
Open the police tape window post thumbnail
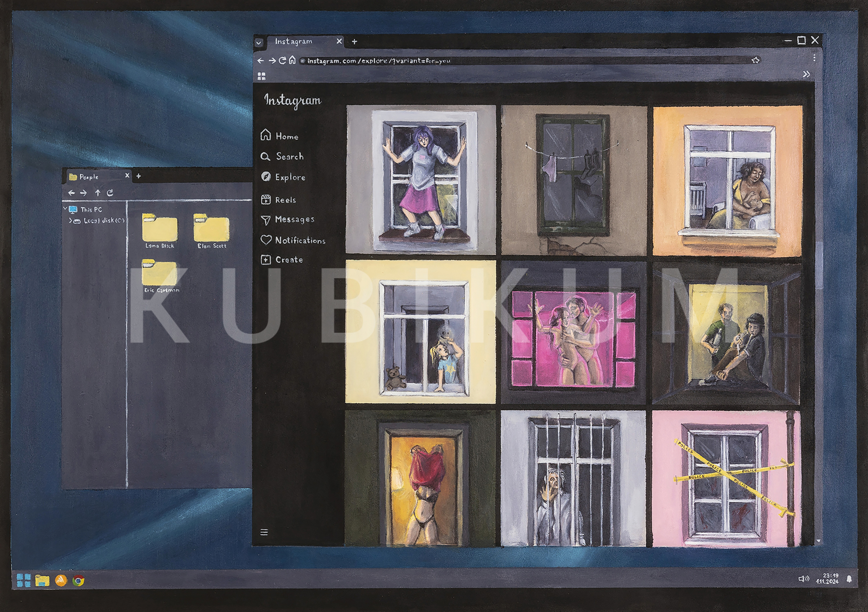point(726,479)
